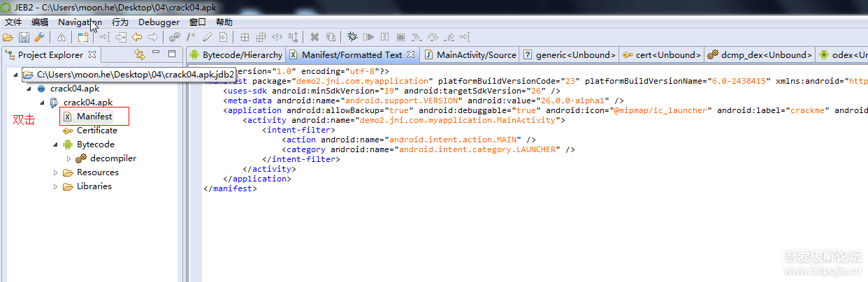Select the Bytecode tree item

(88, 144)
